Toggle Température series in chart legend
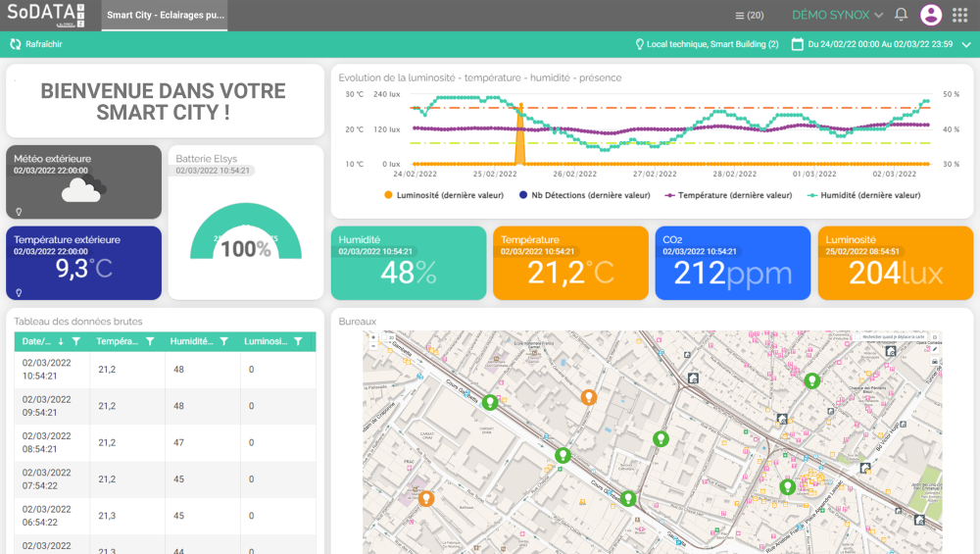The width and height of the screenshot is (980, 554). click(x=728, y=195)
